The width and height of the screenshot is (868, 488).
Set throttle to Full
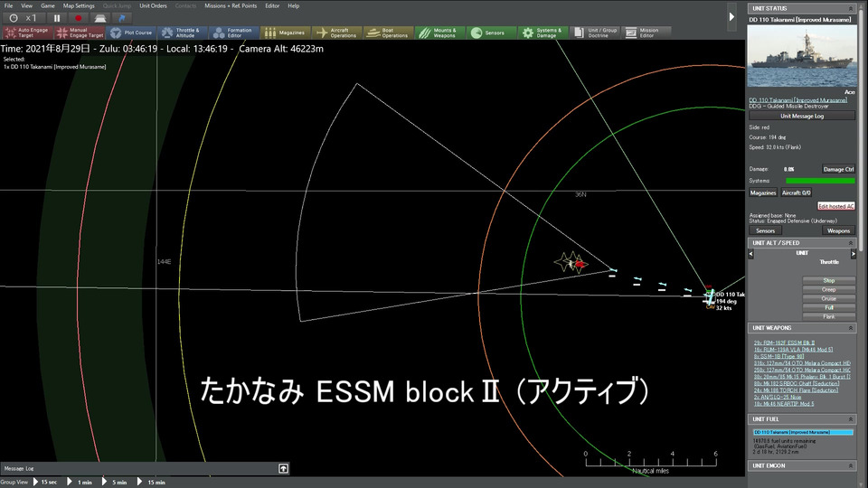828,307
